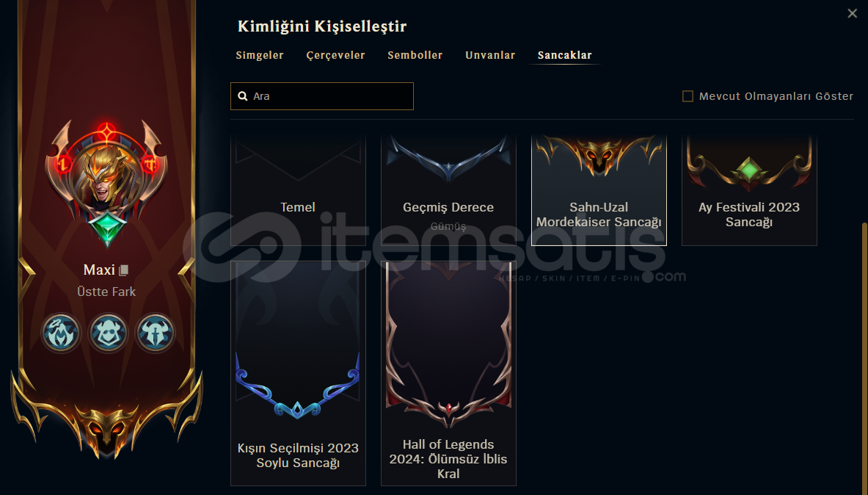Select the Sancaklar tab

pos(565,55)
